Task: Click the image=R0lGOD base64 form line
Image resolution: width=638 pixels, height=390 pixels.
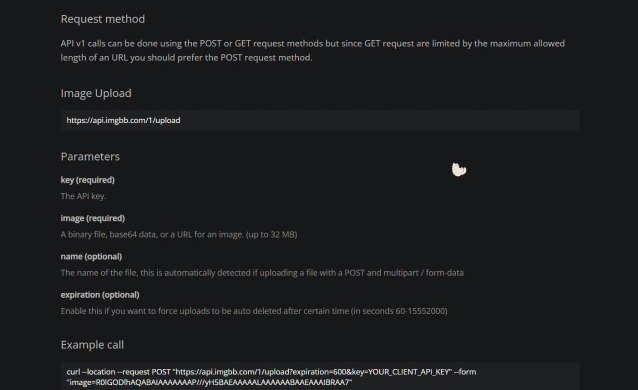Action: 209,382
